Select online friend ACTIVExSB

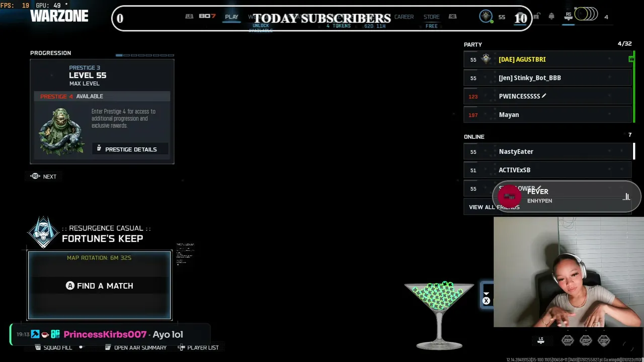(x=547, y=170)
